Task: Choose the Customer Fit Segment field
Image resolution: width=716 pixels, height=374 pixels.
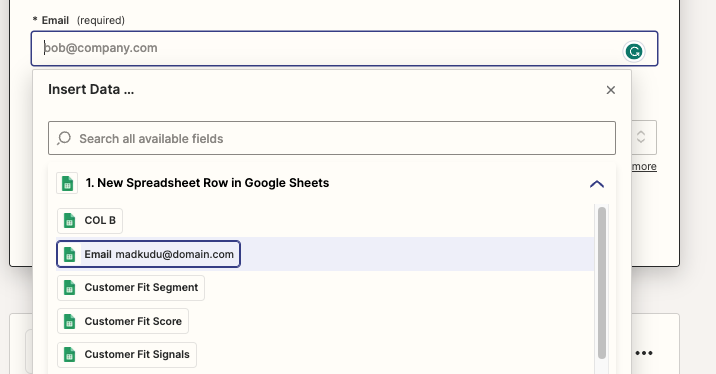Action: coord(131,288)
